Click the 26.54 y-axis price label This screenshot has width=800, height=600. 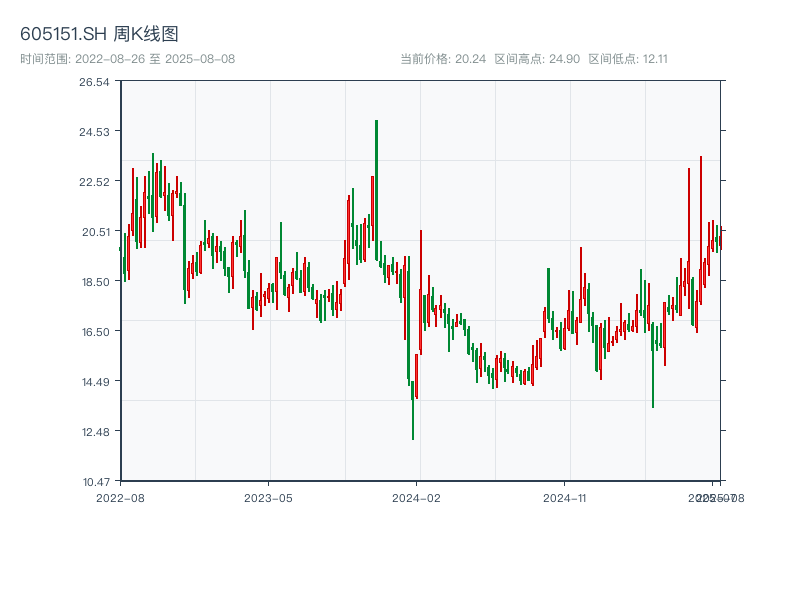click(94, 82)
